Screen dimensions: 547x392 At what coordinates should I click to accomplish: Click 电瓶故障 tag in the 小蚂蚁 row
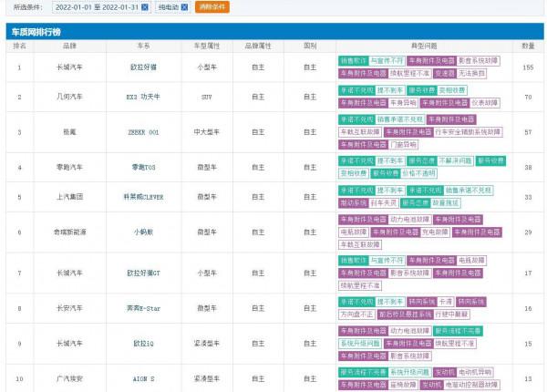(x=354, y=232)
